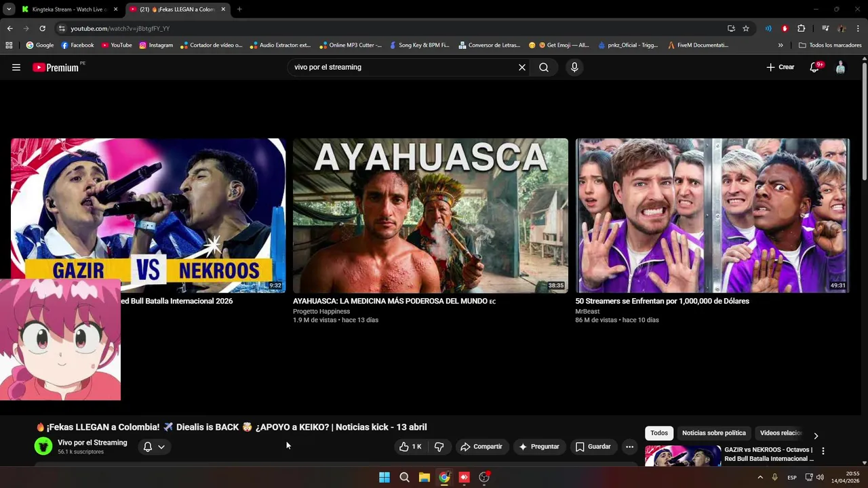Click the address bar URL
868x488 pixels.
(x=120, y=28)
